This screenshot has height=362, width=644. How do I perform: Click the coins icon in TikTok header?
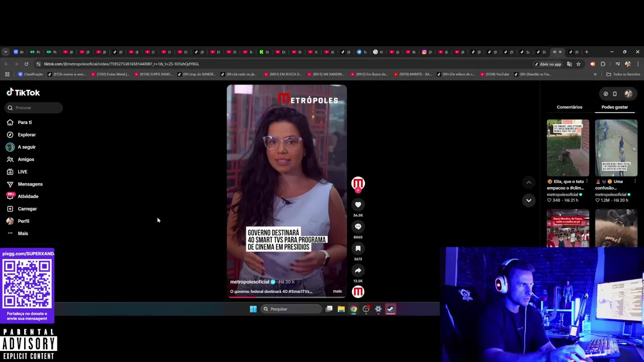pos(606,94)
